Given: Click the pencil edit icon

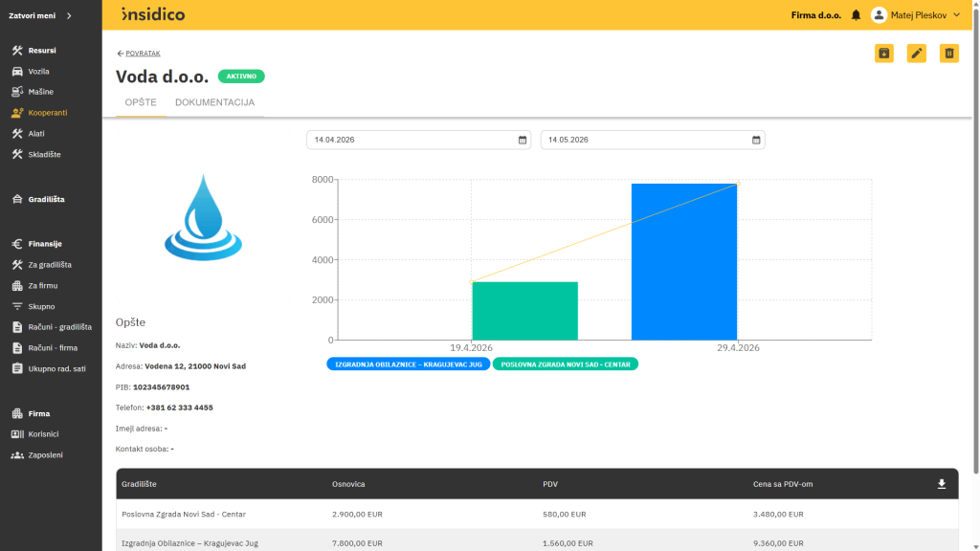Looking at the screenshot, I should click(x=916, y=54).
